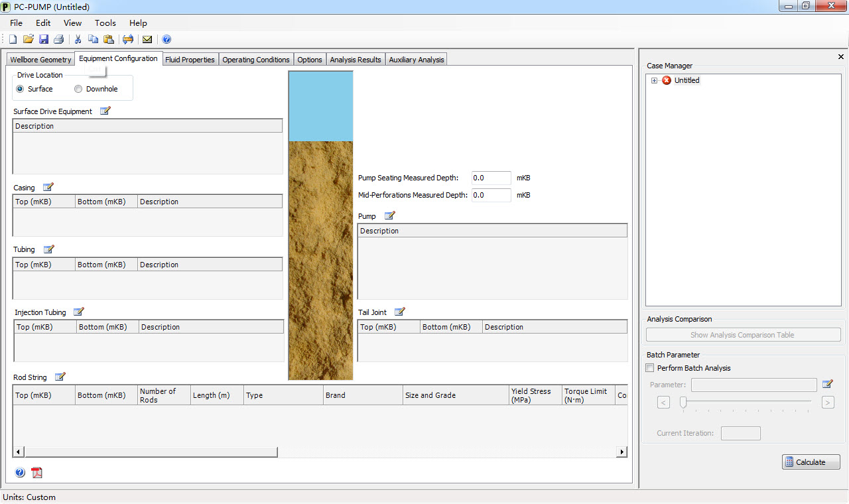849x504 pixels.
Task: Switch to Analysis Results tab
Action: click(356, 60)
